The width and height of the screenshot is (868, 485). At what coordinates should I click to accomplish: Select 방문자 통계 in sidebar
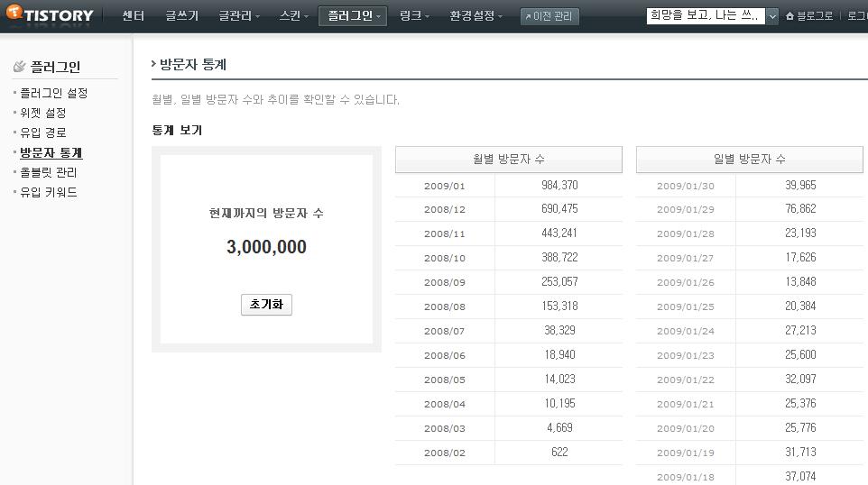(x=51, y=152)
